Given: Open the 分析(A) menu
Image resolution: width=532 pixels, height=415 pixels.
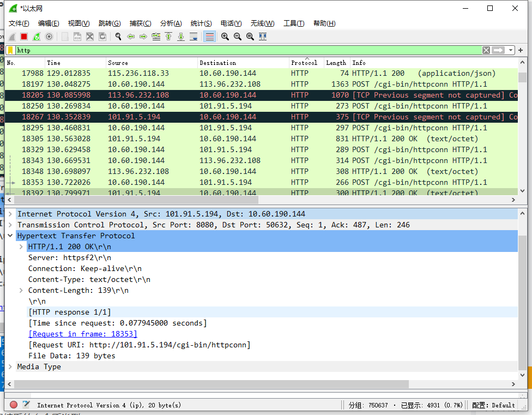Looking at the screenshot, I should (x=171, y=23).
